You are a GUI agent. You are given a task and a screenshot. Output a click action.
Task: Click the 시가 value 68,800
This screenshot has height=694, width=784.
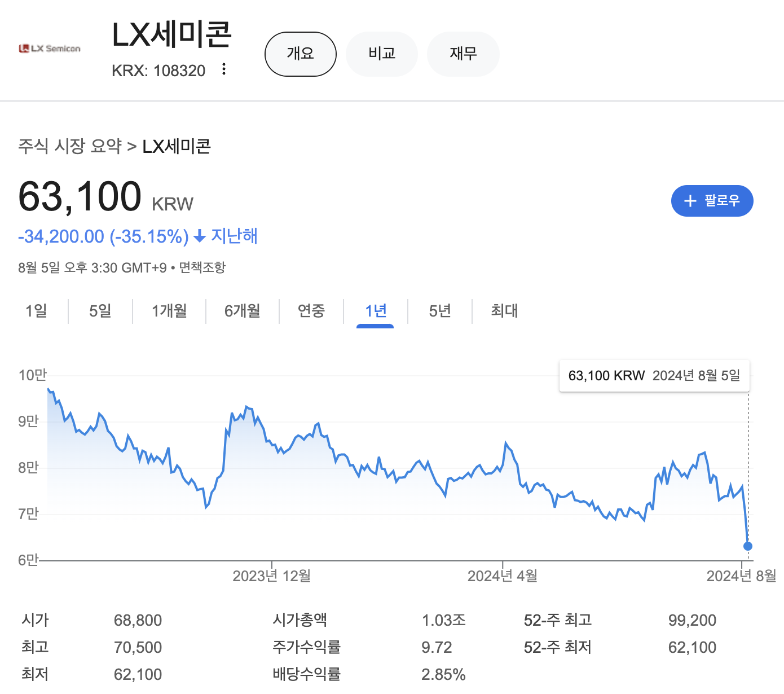coord(138,621)
